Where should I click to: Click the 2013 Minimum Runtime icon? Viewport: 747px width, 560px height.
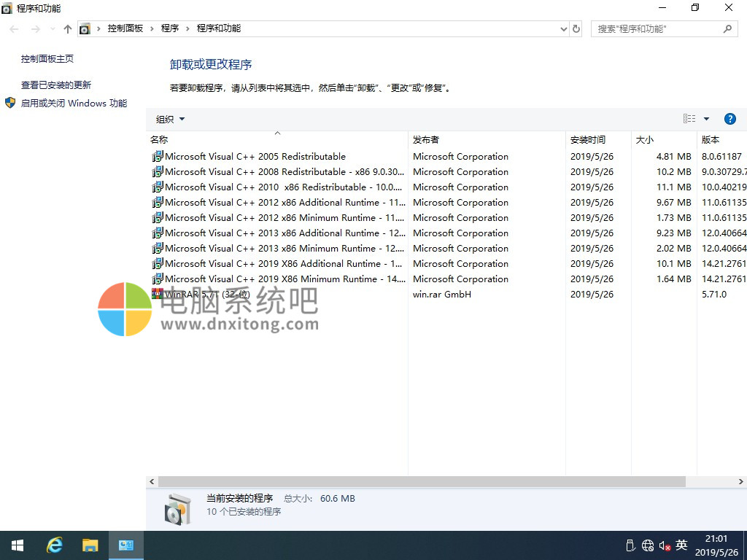coord(158,248)
